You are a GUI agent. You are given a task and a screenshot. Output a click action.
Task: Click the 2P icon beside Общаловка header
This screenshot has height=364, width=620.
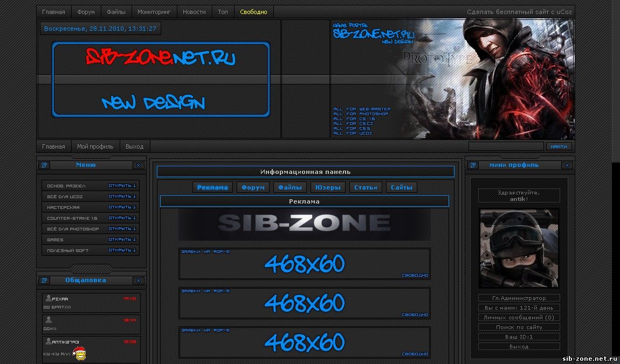pyautogui.click(x=45, y=281)
